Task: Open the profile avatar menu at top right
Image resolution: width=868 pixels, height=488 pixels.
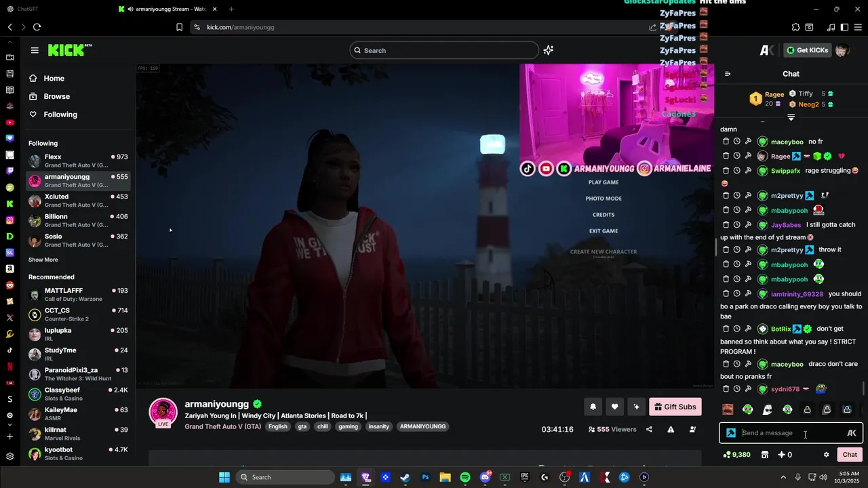Action: 842,50
